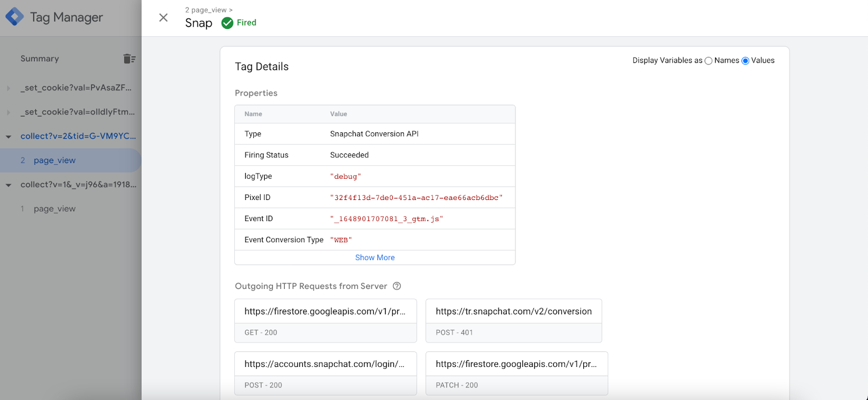Select the Names radio button

709,61
